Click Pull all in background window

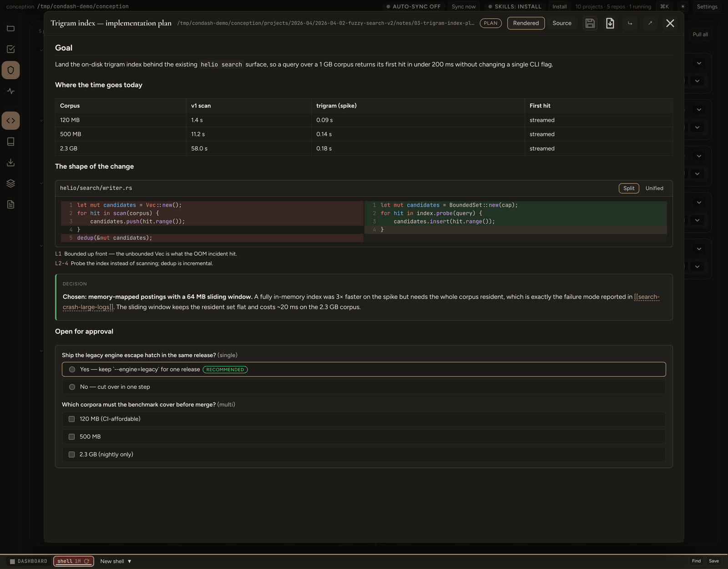coord(700,35)
